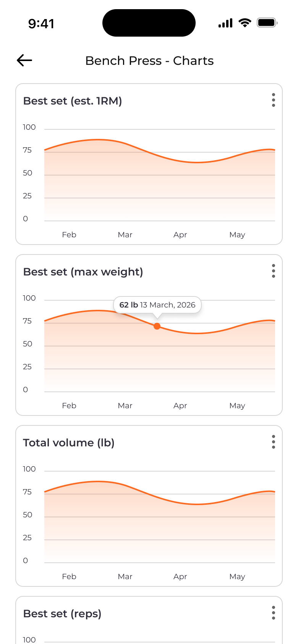The width and height of the screenshot is (298, 644).
Task: Open options menu for Best set (est. 1RM)
Action: pyautogui.click(x=274, y=100)
